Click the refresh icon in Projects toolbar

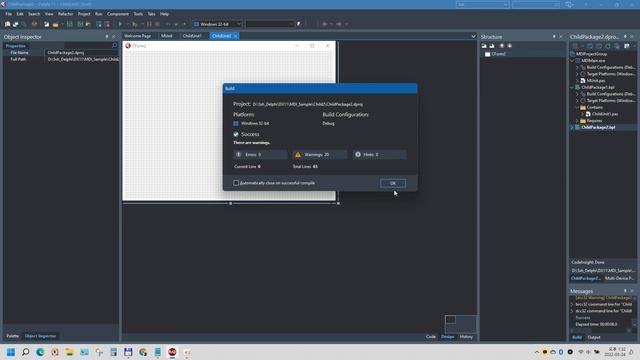(608, 46)
